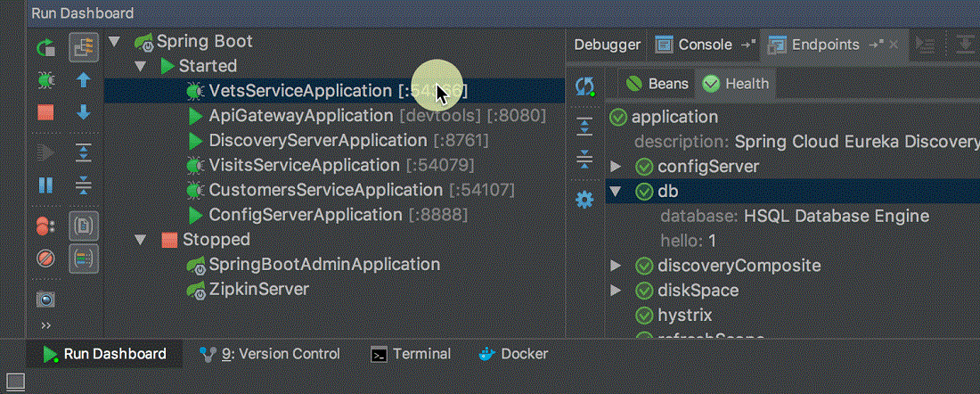Click the blue down arrow icon
980x394 pixels.
84,112
